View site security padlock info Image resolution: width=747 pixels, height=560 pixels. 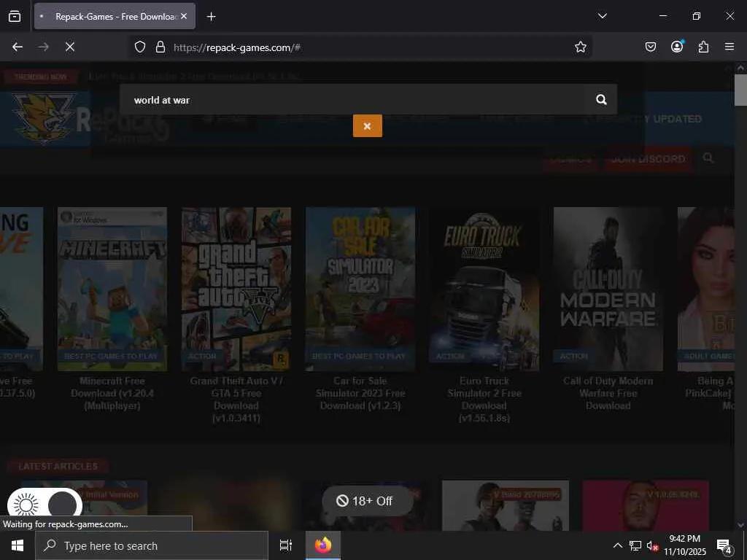[160, 47]
